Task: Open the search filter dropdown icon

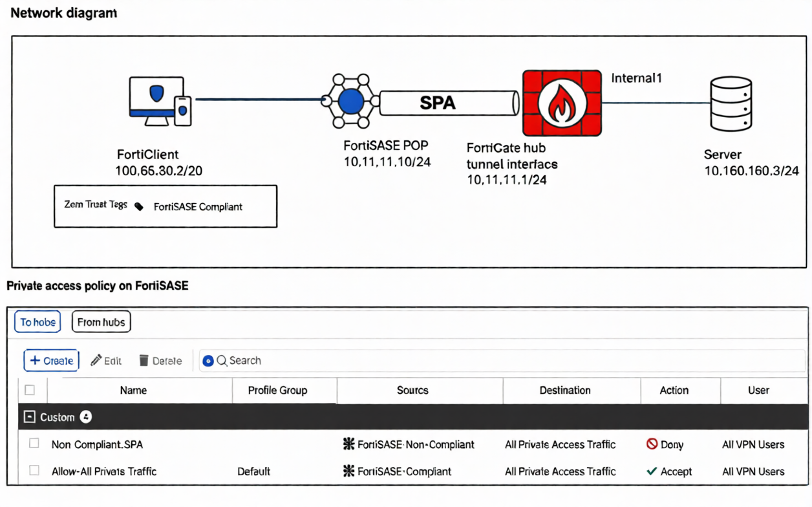Action: click(208, 361)
